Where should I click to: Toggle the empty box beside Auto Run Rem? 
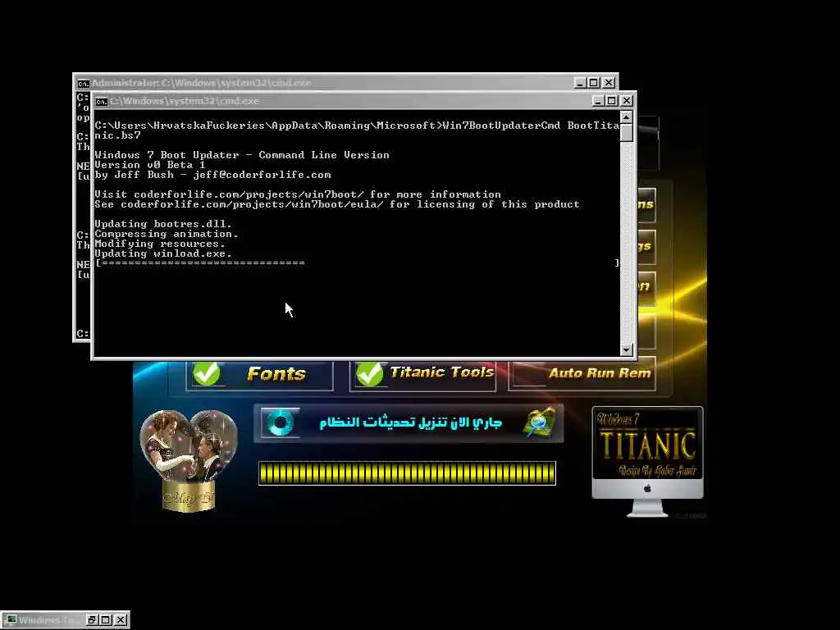(x=529, y=373)
